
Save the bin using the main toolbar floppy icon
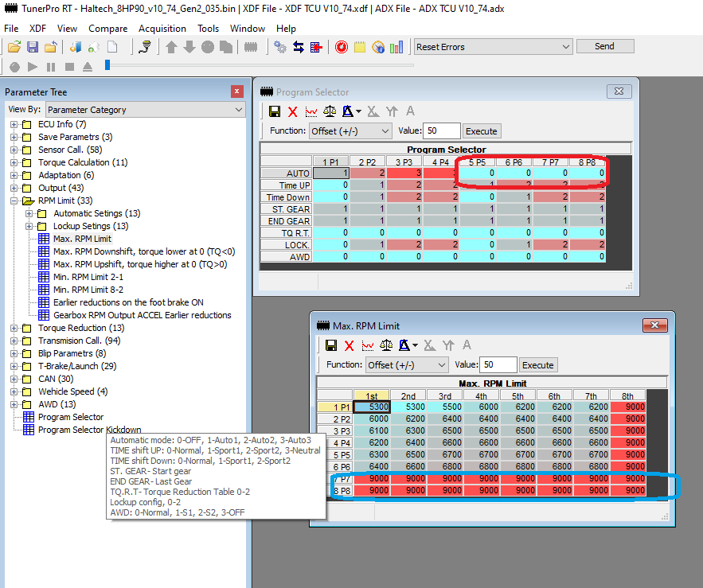pos(33,47)
